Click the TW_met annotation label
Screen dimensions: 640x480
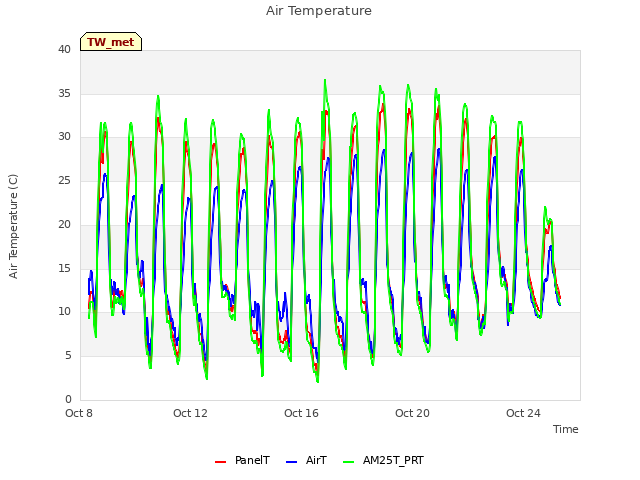click(x=111, y=42)
